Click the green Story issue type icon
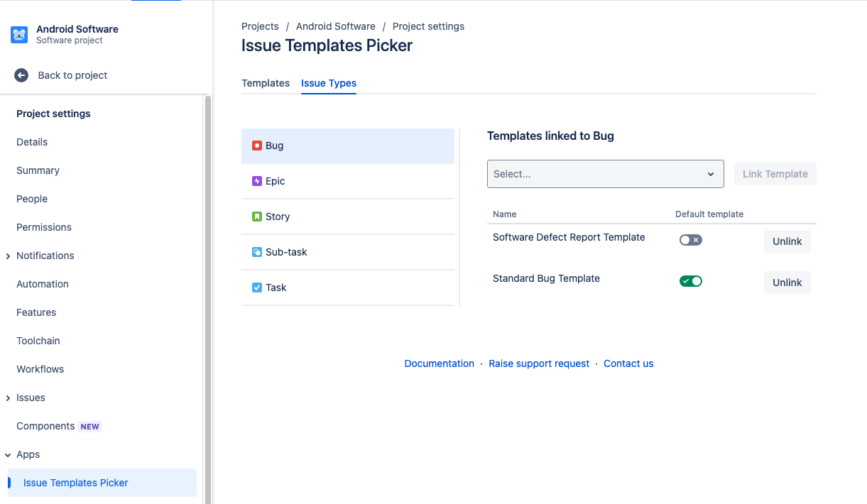 pos(257,217)
